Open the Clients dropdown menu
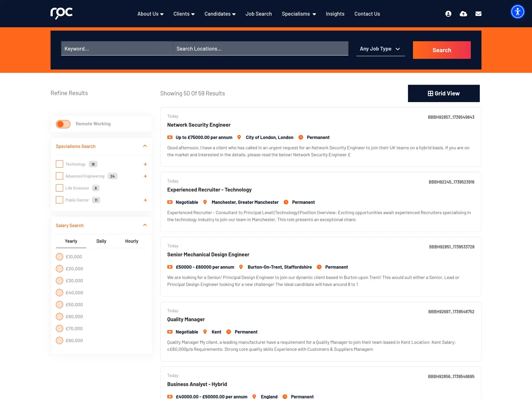Screen dimensions: 532x399 click(x=184, y=14)
